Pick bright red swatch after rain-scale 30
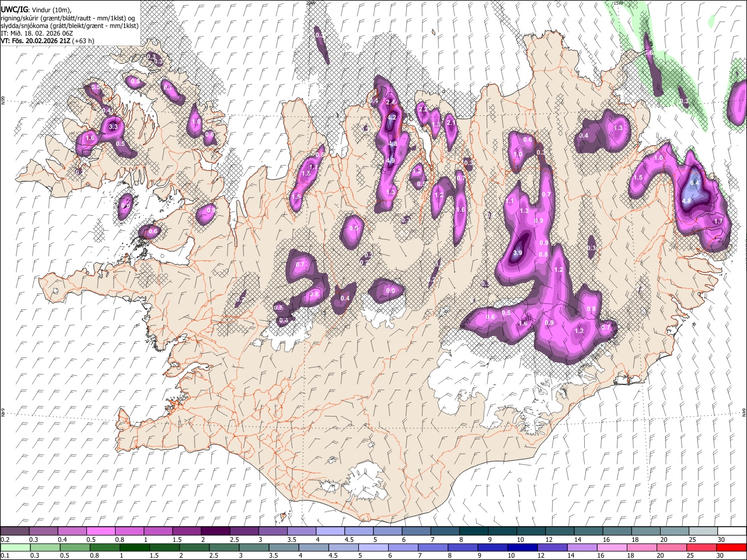 [731, 547]
